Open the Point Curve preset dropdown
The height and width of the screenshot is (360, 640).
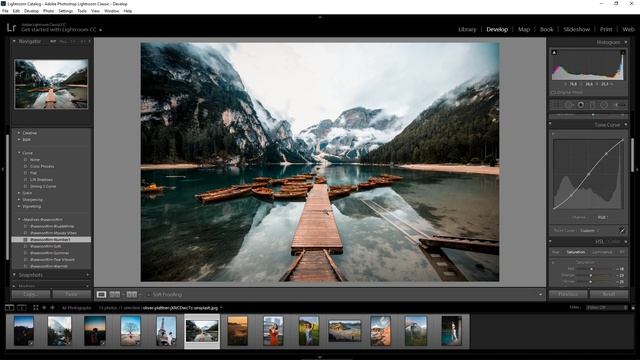click(590, 231)
